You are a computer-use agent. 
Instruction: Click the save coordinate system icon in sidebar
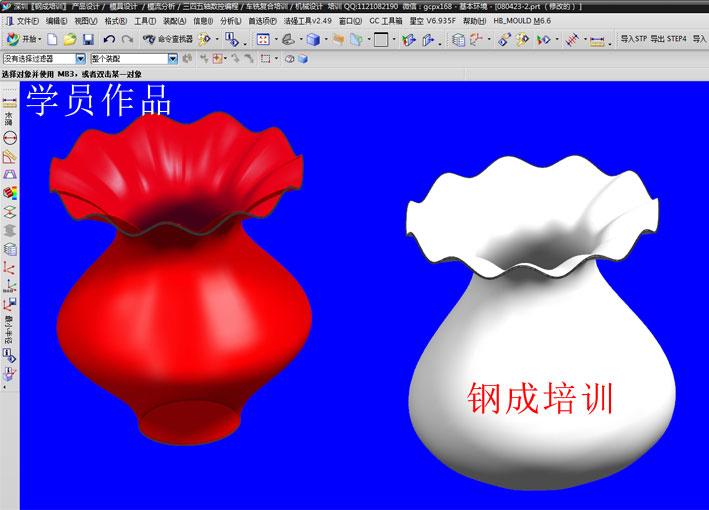coord(10,305)
